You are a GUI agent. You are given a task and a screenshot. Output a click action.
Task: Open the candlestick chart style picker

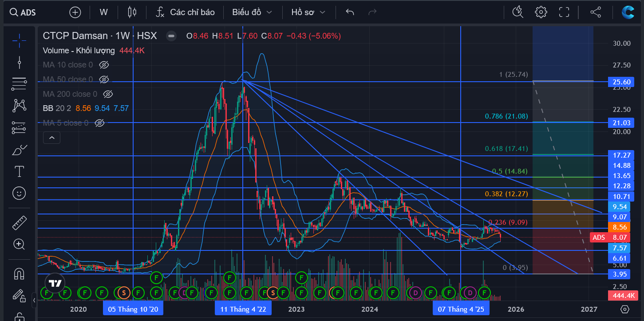tap(132, 12)
